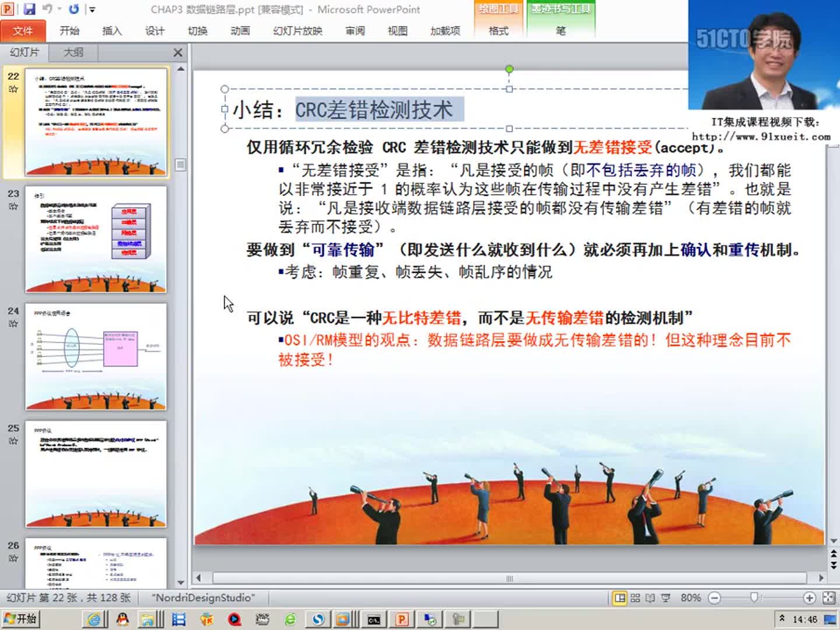Screen dimensions: 840x630
Task: Open the 笔 tab under ink tools
Action: point(561,31)
